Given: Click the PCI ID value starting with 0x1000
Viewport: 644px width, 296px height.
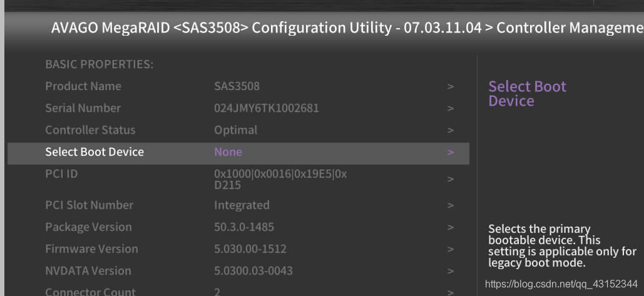Looking at the screenshot, I should (x=280, y=180).
